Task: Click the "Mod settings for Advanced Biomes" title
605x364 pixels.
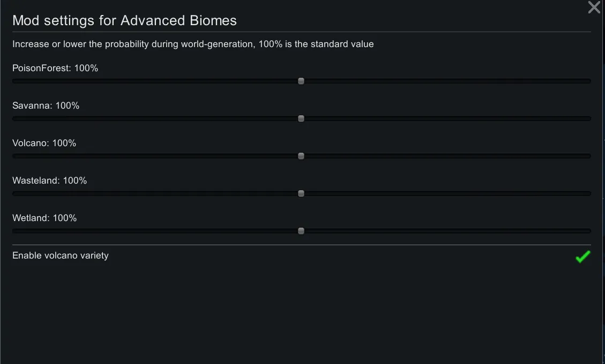Action: pyautogui.click(x=124, y=21)
